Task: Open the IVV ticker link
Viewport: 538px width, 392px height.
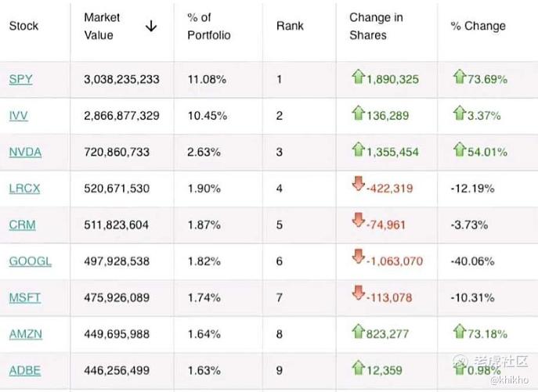Action: tap(19, 116)
